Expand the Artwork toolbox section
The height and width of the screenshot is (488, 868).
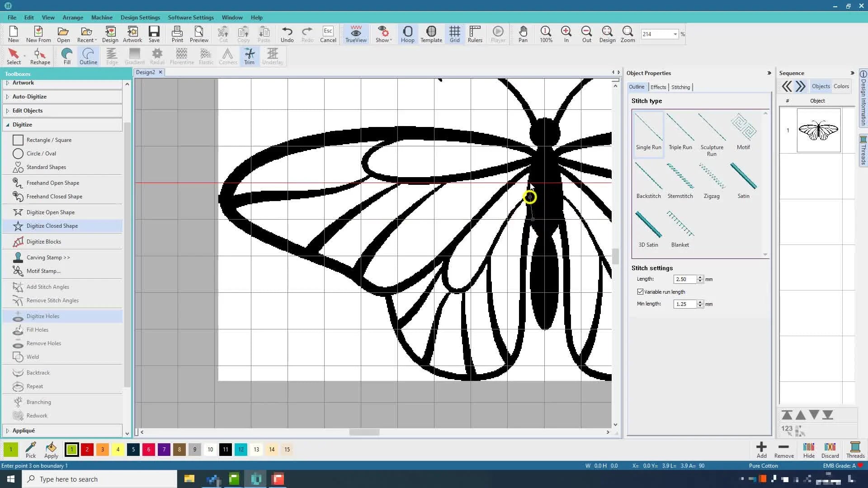(x=23, y=83)
